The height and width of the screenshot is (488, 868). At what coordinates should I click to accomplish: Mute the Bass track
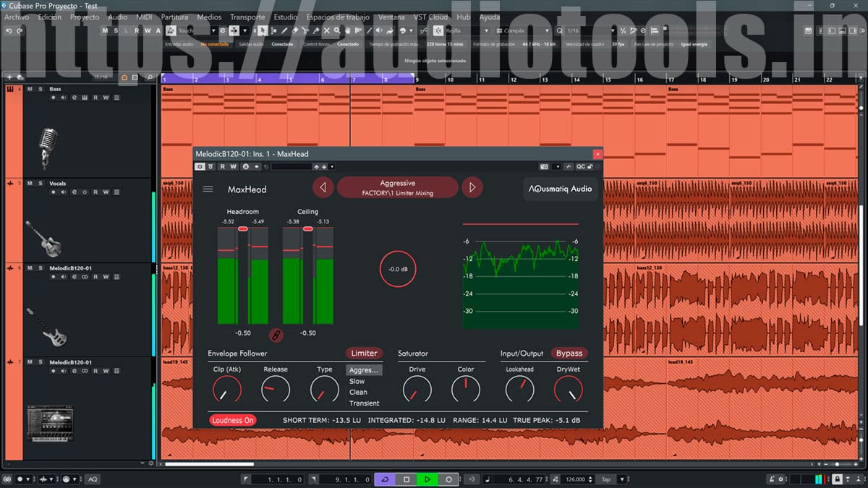point(30,89)
